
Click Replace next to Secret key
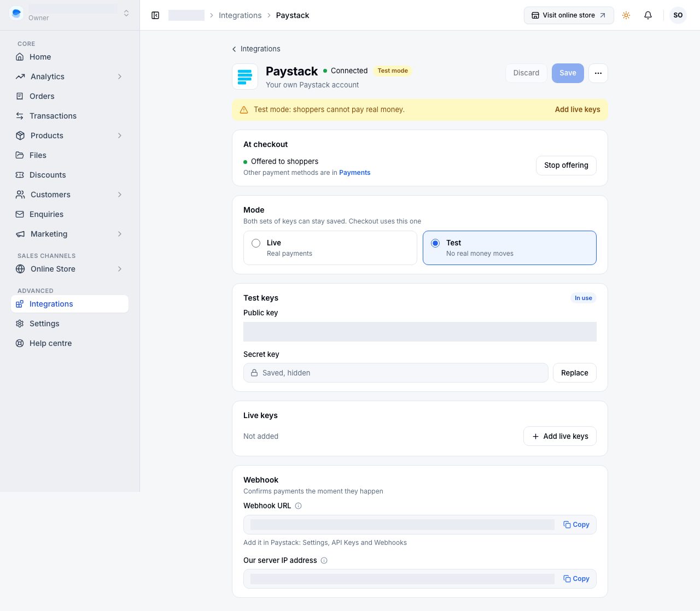pyautogui.click(x=574, y=373)
